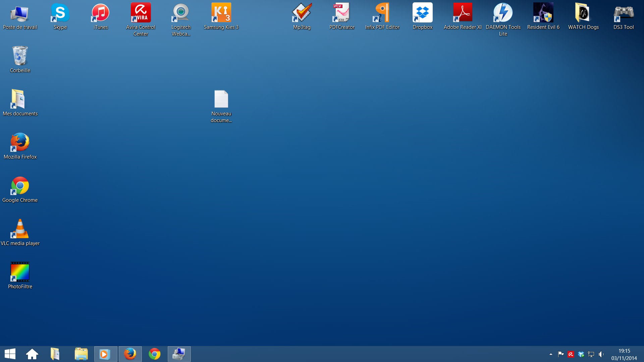The width and height of the screenshot is (644, 362).
Task: Switch to Firefox on the taskbar
Action: (x=130, y=354)
